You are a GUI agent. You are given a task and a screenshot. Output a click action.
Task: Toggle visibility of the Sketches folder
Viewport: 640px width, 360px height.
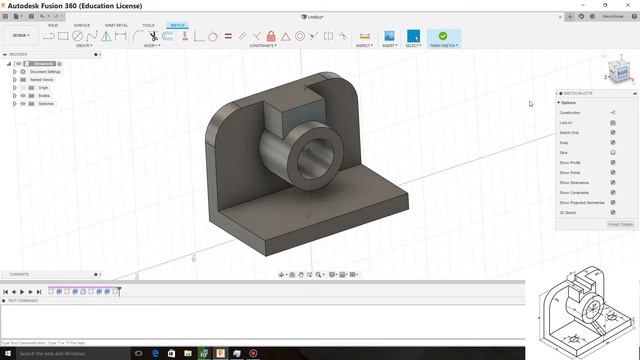pos(23,104)
